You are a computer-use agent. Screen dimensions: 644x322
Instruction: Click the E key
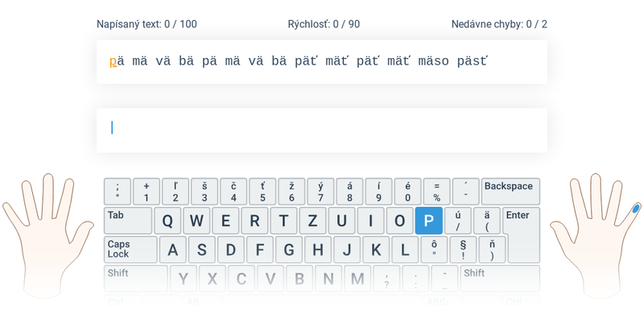(x=225, y=221)
